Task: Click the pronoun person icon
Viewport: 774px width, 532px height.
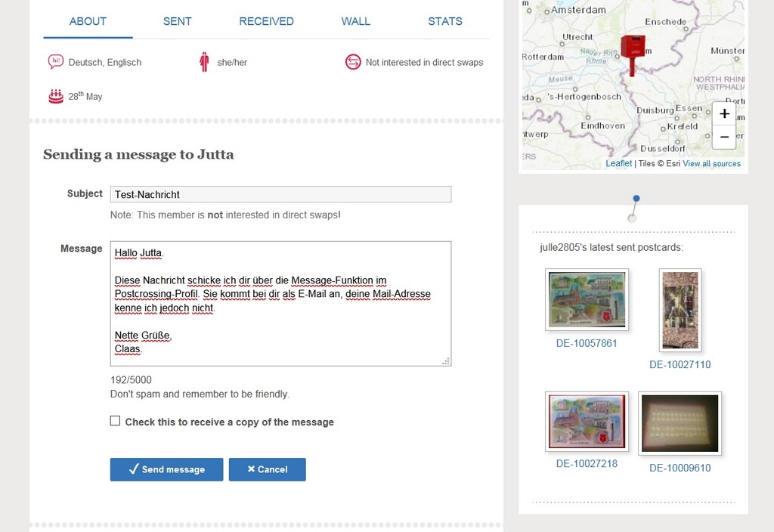Action: coord(204,62)
